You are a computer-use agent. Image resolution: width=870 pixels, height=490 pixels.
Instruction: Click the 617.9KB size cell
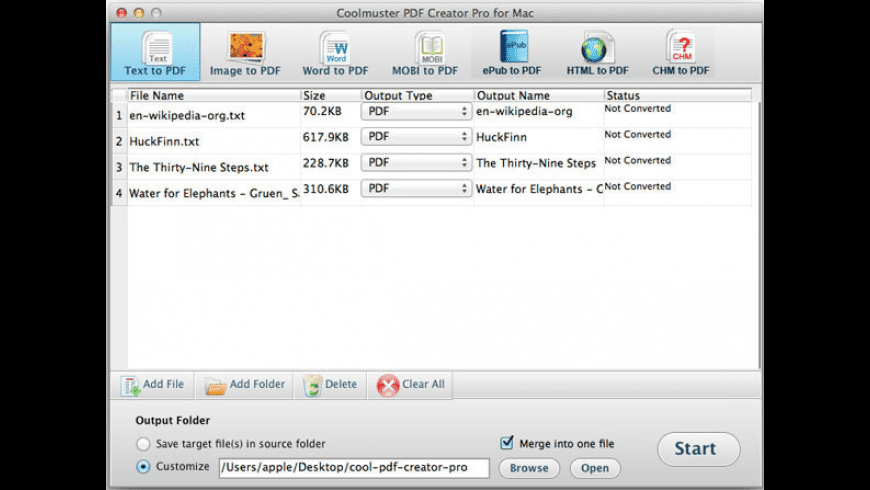pyautogui.click(x=326, y=137)
